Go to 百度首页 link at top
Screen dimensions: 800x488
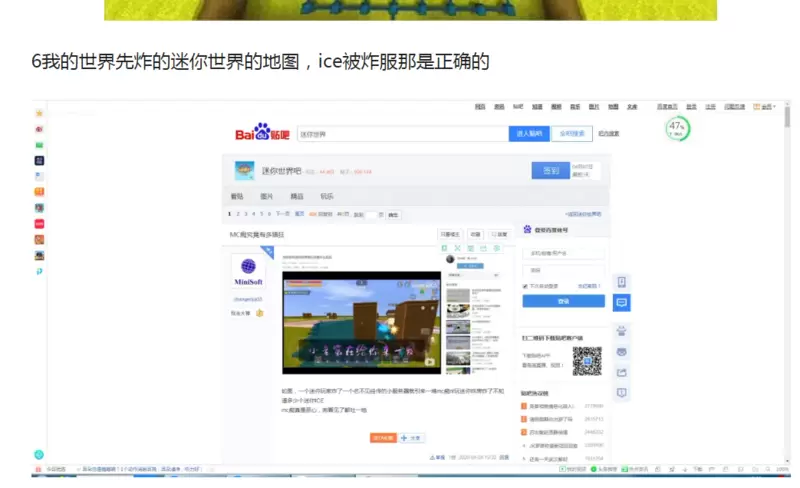[667, 107]
